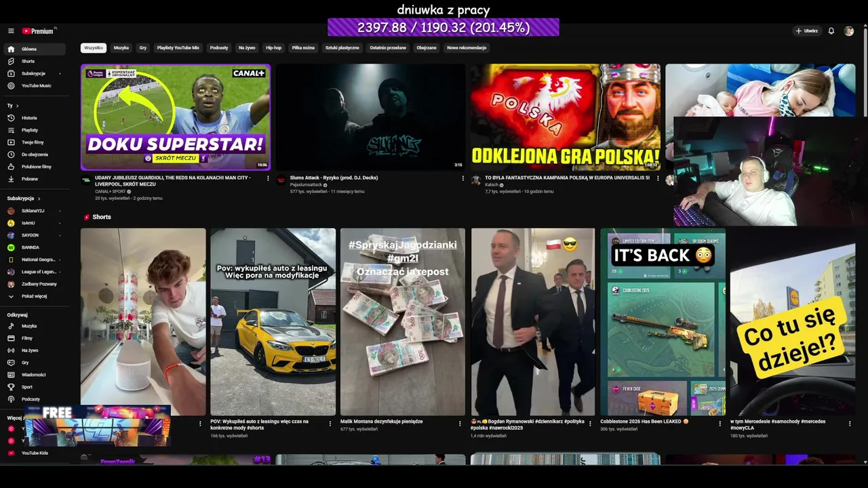The height and width of the screenshot is (488, 868).
Task: Open Polubione filmy liked videos
Action: pos(34,167)
